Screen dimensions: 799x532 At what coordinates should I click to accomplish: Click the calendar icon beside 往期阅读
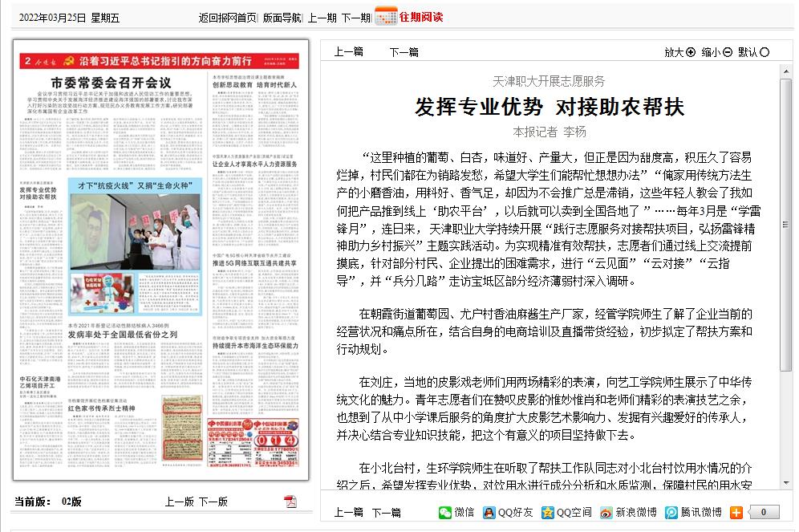[x=385, y=17]
